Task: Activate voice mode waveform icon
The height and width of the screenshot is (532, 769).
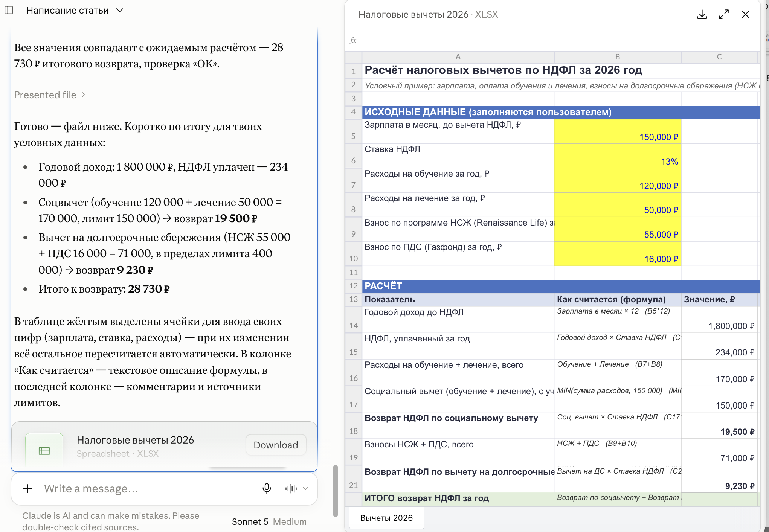Action: point(291,489)
